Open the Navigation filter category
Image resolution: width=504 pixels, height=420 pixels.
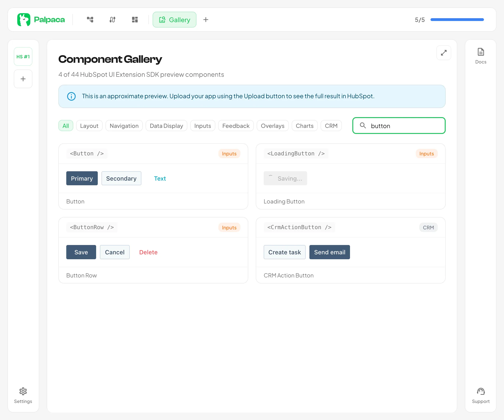(124, 126)
